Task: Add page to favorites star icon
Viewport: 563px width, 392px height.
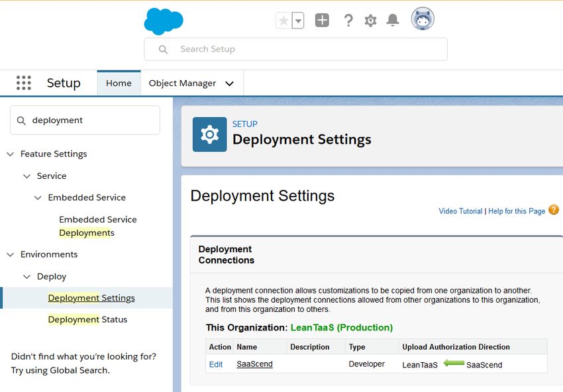Action: coord(283,21)
